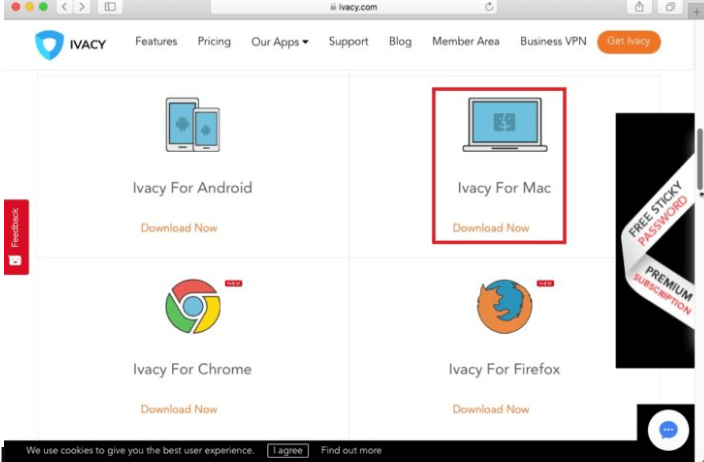This screenshot has height=462, width=704.
Task: Click the Ivacy For Mac heading
Action: [x=504, y=188]
